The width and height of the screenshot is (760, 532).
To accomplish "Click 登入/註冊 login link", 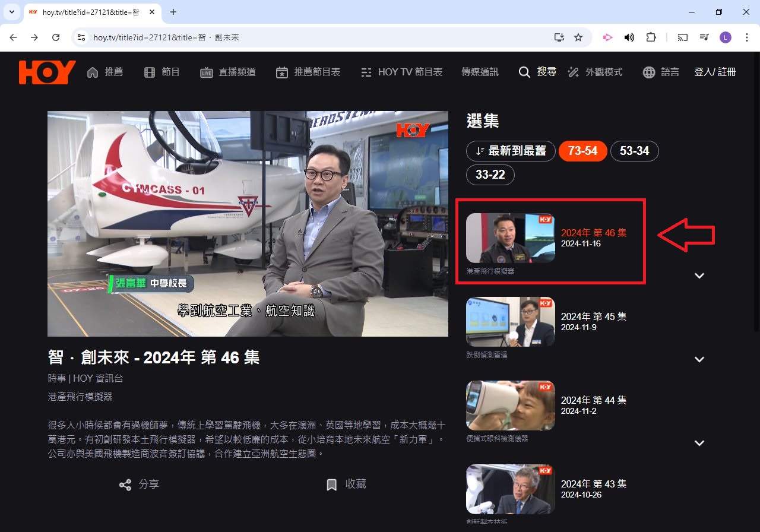I will coord(715,72).
